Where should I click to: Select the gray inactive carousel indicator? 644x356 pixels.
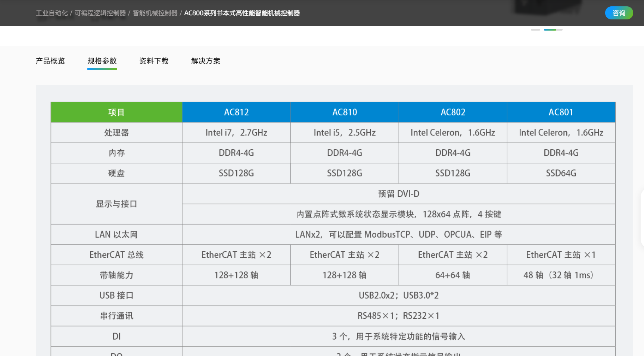(535, 29)
